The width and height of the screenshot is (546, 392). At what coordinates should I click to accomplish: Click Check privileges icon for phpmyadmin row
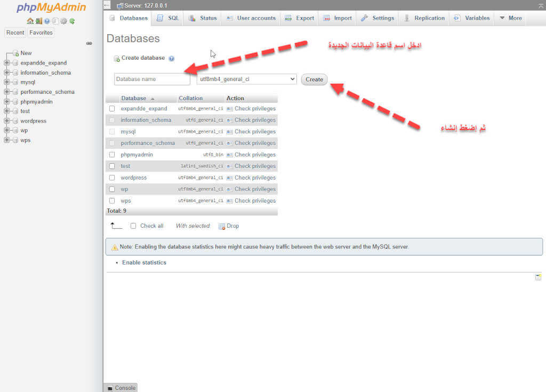[x=229, y=155]
